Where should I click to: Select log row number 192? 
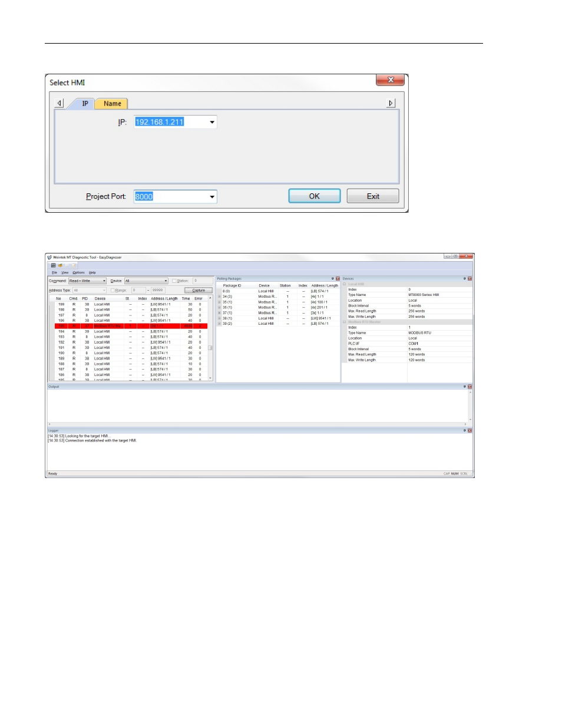coord(131,342)
